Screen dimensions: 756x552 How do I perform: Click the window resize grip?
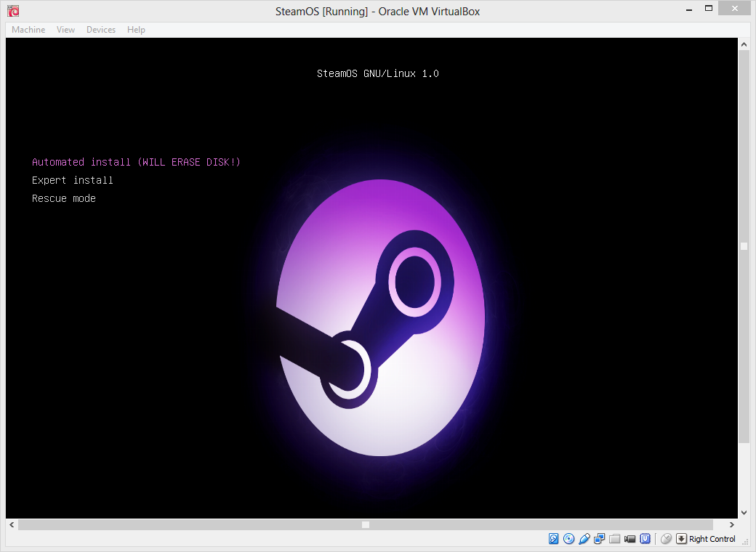click(745, 542)
